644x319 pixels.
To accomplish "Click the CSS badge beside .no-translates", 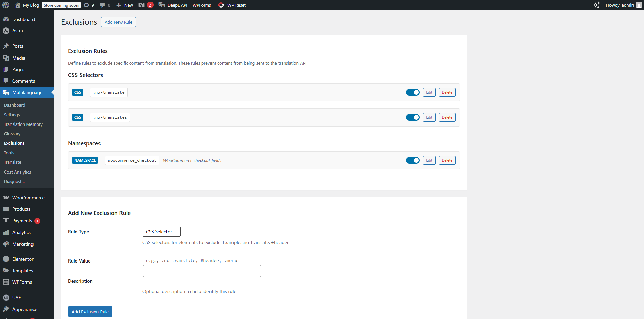I will point(78,117).
